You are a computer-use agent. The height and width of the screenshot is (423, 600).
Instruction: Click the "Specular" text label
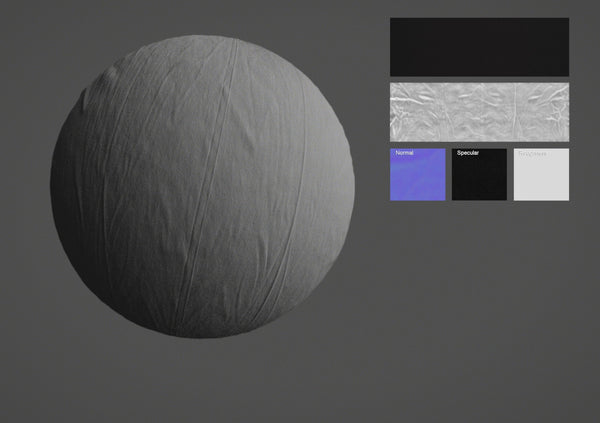click(x=468, y=153)
